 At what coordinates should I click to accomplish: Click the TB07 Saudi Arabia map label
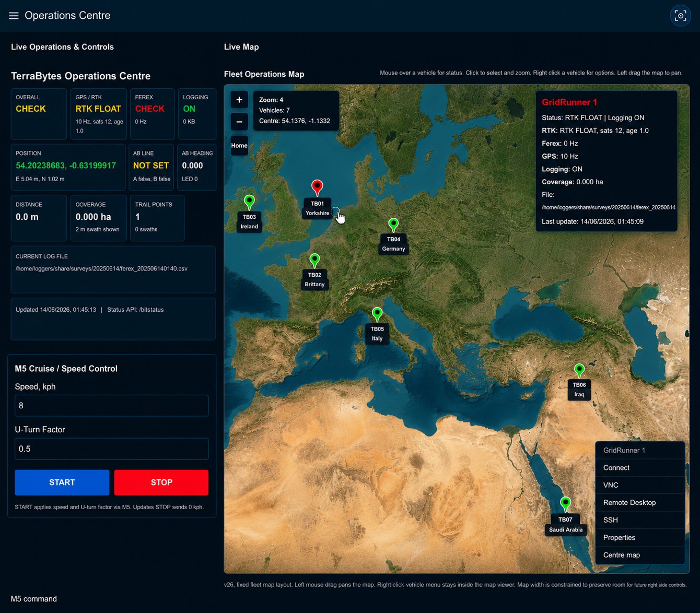pos(565,525)
